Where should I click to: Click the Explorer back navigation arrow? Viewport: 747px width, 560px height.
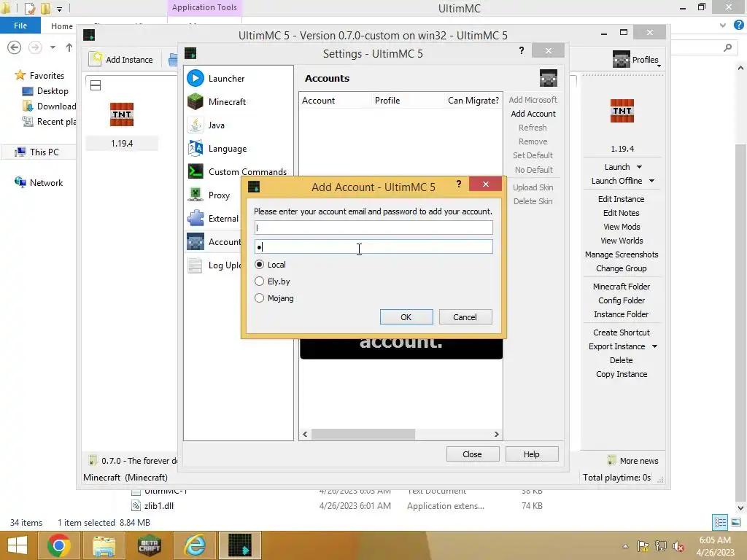[x=15, y=47]
